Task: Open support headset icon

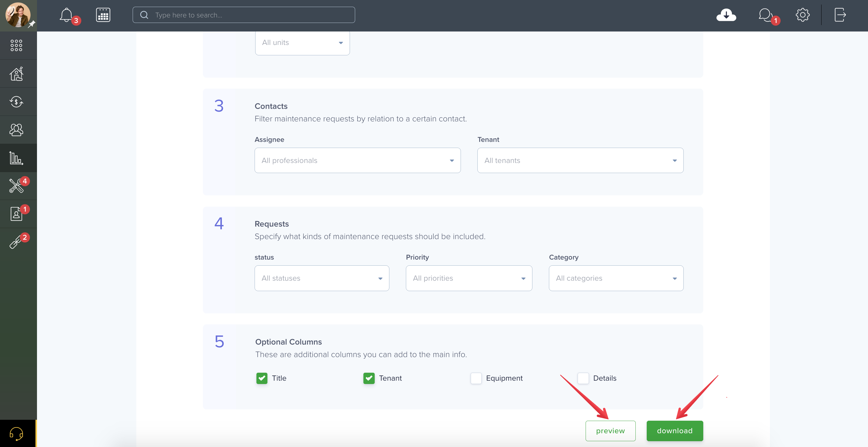Action: pos(17,434)
